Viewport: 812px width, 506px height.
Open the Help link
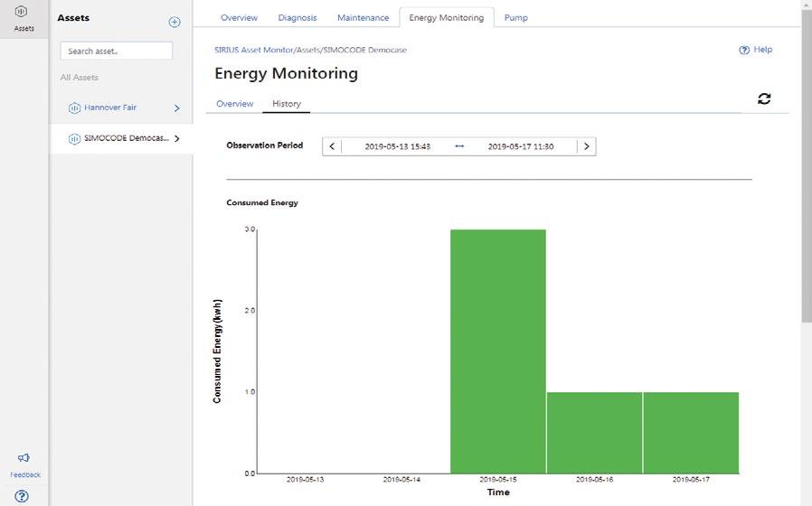pyautogui.click(x=763, y=50)
